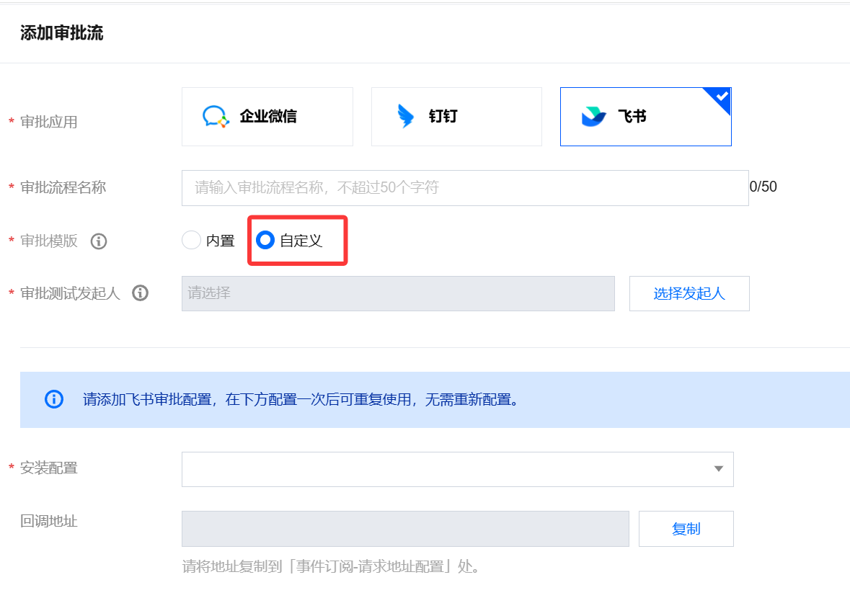Click the 安装配置 dropdown arrow
The image size is (850, 616).
click(x=718, y=468)
